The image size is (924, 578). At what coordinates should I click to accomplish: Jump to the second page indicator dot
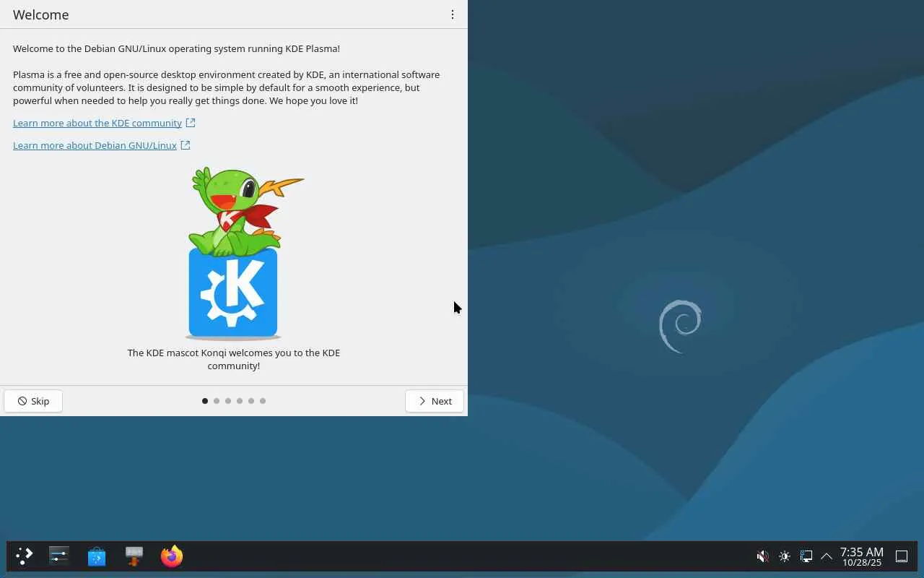(217, 401)
